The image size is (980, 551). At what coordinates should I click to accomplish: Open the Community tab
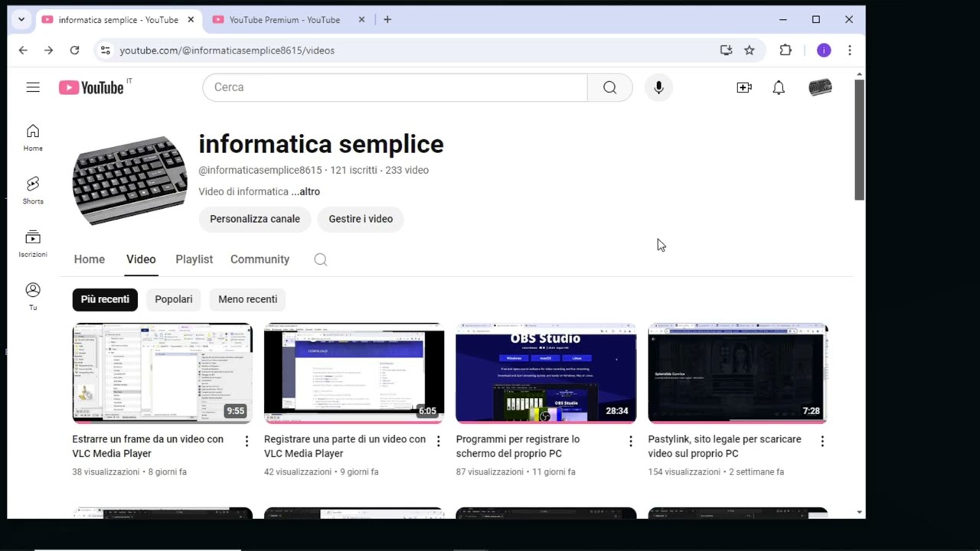pyautogui.click(x=260, y=259)
